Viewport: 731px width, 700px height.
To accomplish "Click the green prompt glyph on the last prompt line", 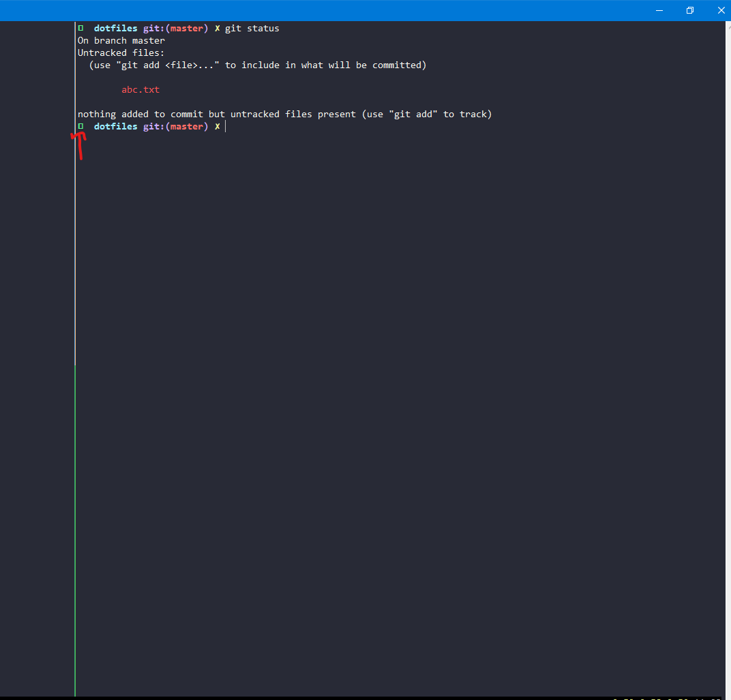I will pos(80,126).
